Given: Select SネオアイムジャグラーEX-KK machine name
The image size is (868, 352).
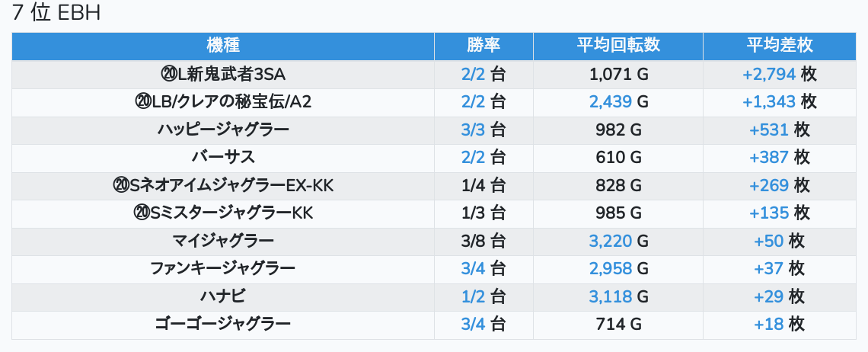Looking at the screenshot, I should pos(222,185).
